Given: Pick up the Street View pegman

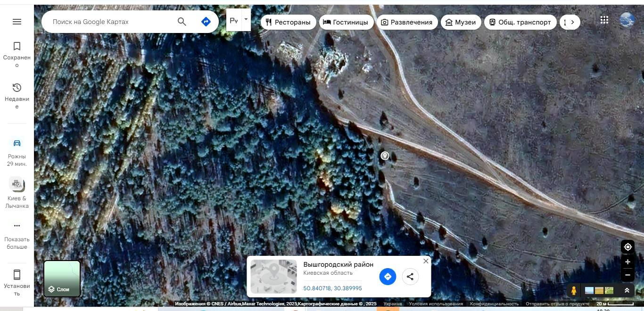Looking at the screenshot, I should [574, 291].
